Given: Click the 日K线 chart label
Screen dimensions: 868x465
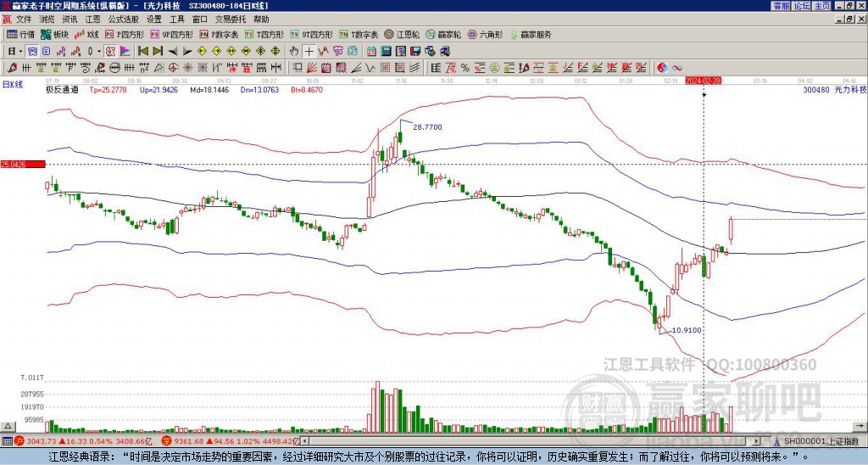Looking at the screenshot, I should pos(13,84).
